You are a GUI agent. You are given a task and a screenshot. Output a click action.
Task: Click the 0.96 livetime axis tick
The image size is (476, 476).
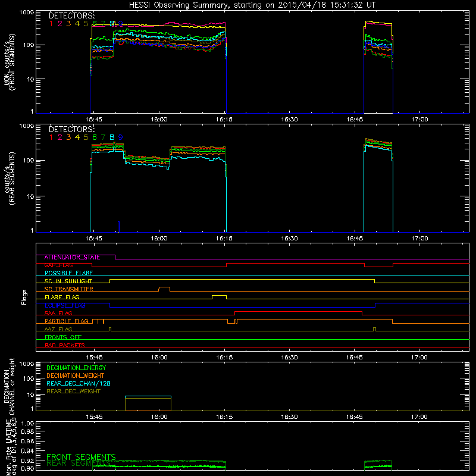click(x=27, y=441)
